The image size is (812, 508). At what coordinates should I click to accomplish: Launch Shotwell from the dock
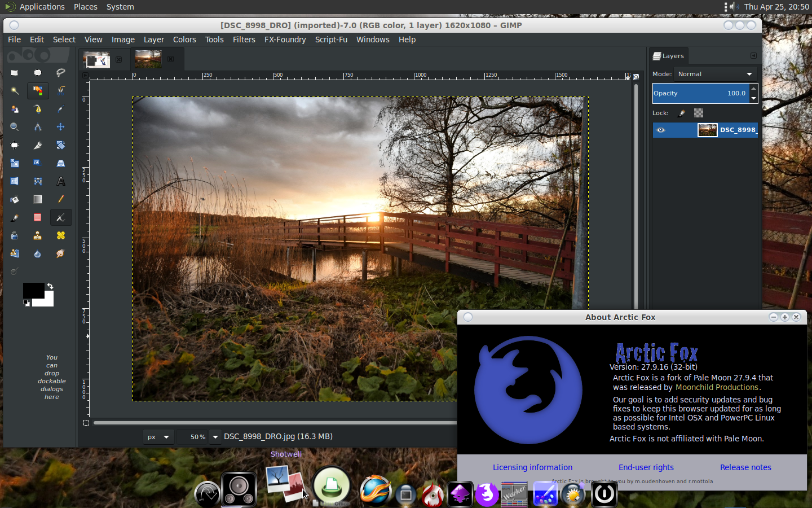click(285, 484)
